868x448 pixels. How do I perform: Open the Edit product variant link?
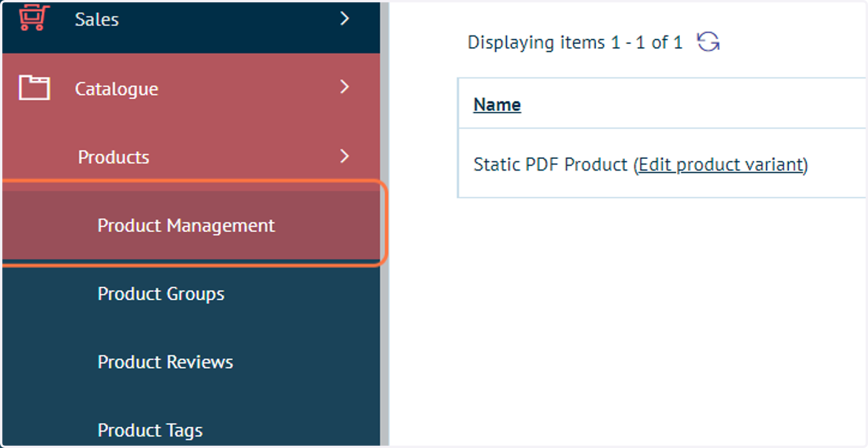[720, 165]
